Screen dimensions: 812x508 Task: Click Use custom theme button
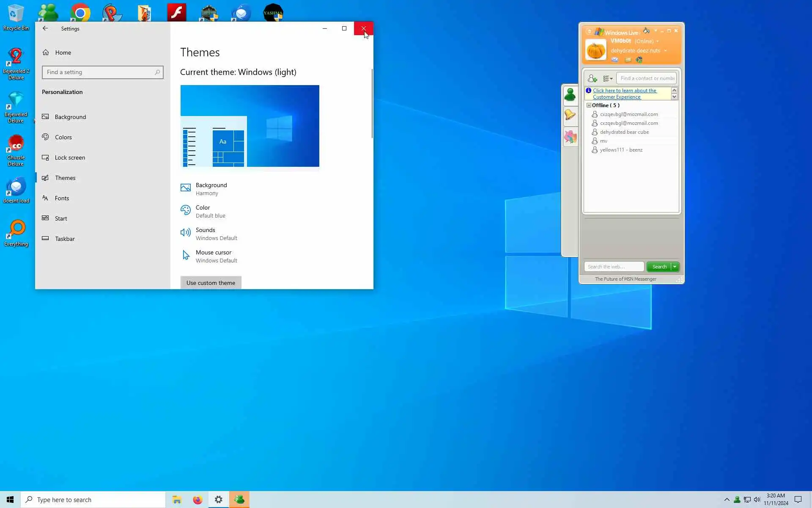[x=211, y=283]
